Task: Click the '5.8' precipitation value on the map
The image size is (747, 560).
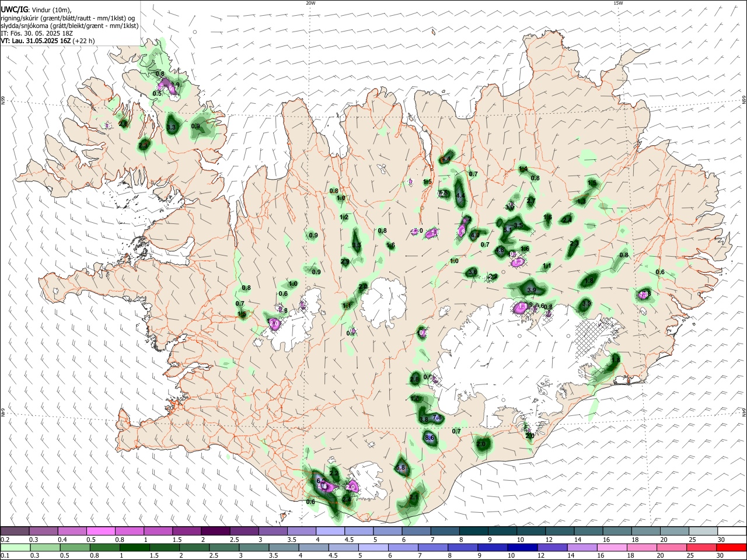Action: point(400,468)
